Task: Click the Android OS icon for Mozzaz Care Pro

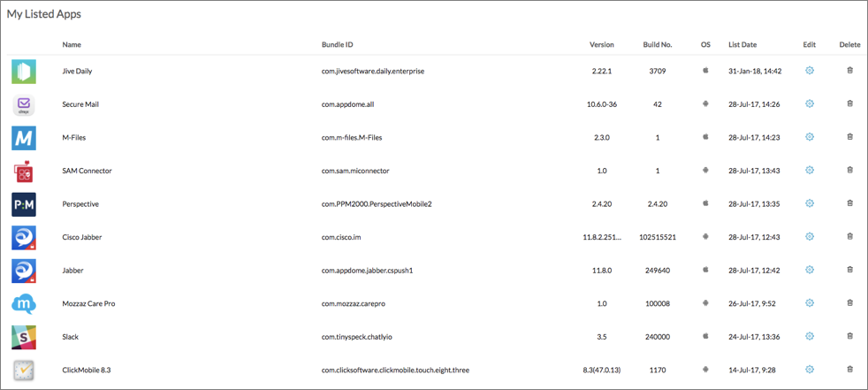Action: coord(705,302)
